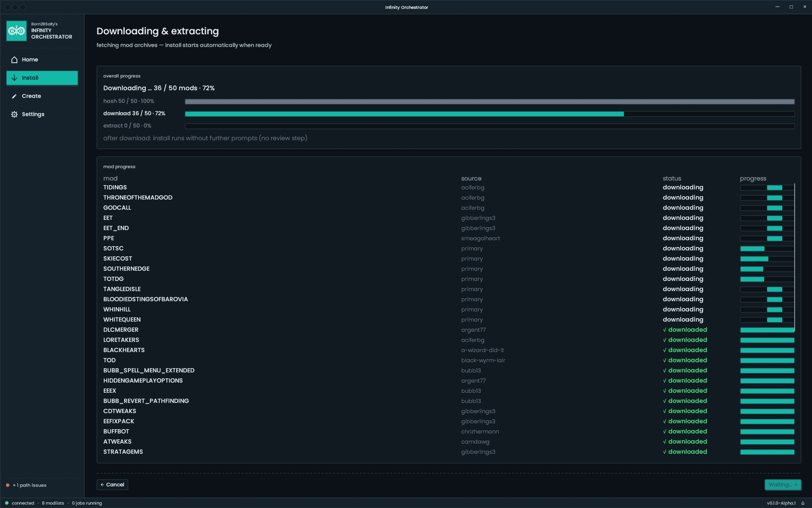Click the status column header
The width and height of the screenshot is (812, 508).
pyautogui.click(x=672, y=178)
